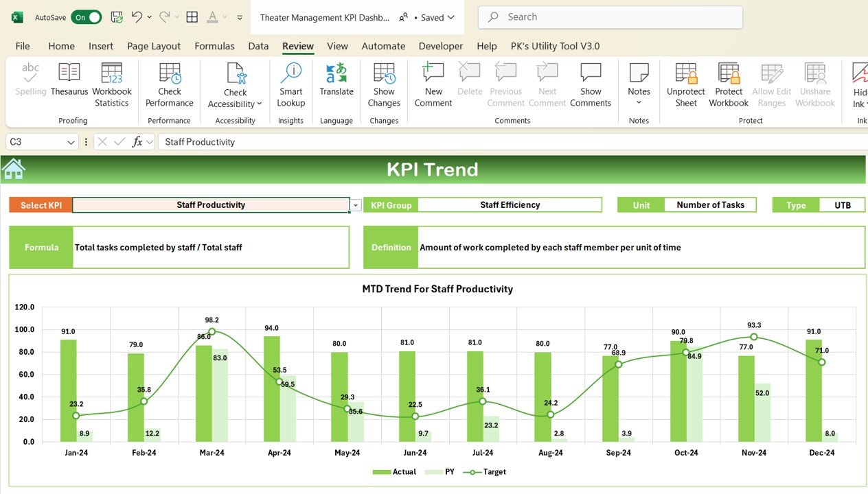
Task: Click the Hide Ink button at ribbon edge
Action: pos(860,84)
